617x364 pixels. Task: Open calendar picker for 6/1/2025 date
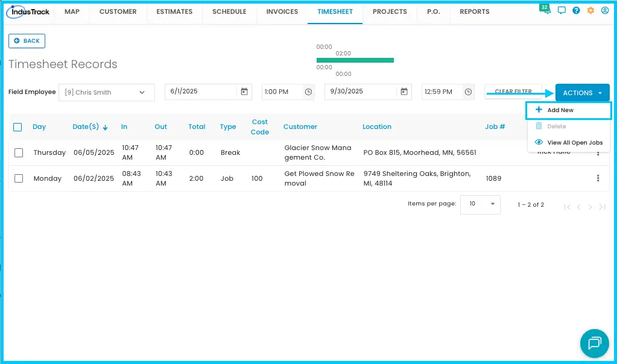click(244, 92)
